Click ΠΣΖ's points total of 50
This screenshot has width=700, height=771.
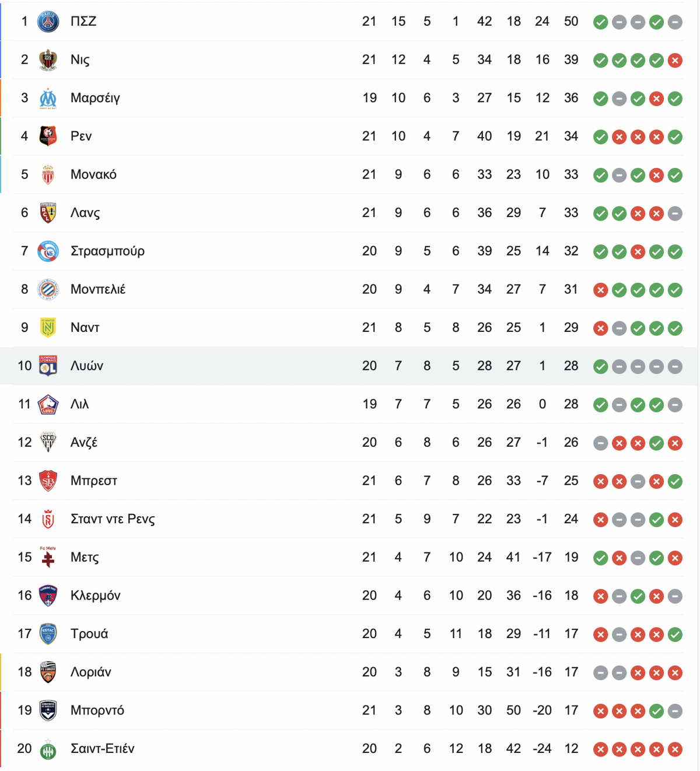(x=571, y=22)
